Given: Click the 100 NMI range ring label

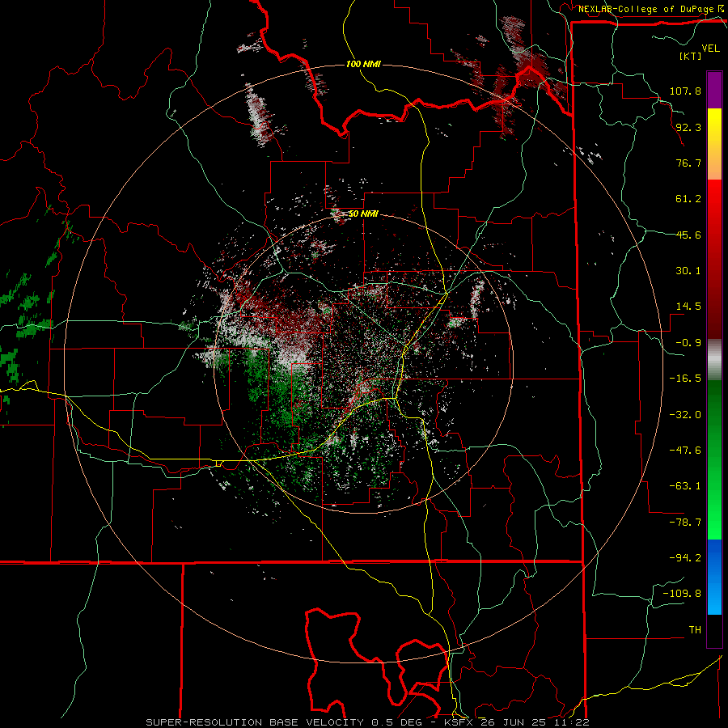Looking at the screenshot, I should coord(363,64).
